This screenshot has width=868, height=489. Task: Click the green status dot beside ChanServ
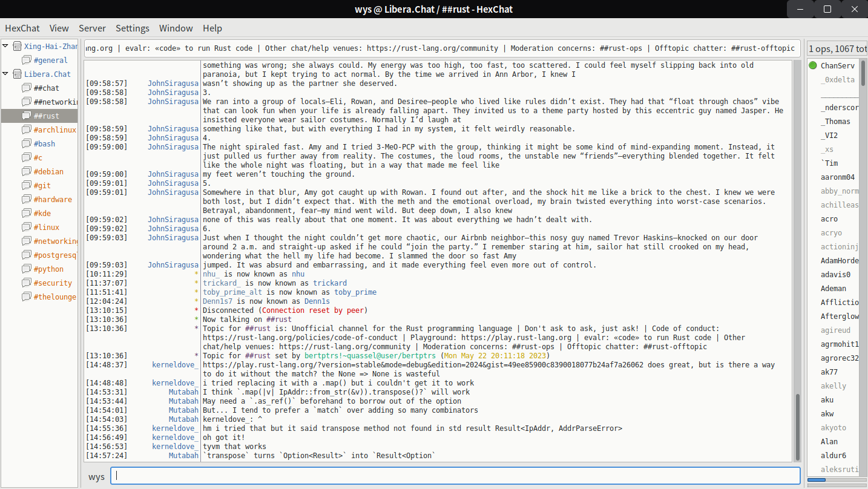pyautogui.click(x=813, y=65)
